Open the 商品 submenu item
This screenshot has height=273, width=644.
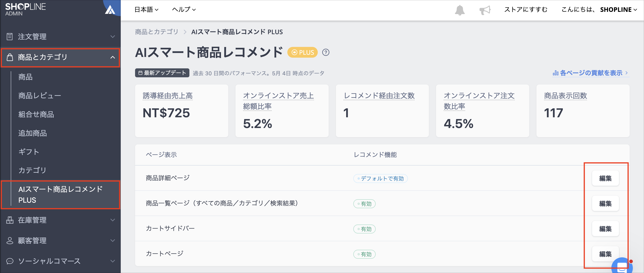[25, 77]
